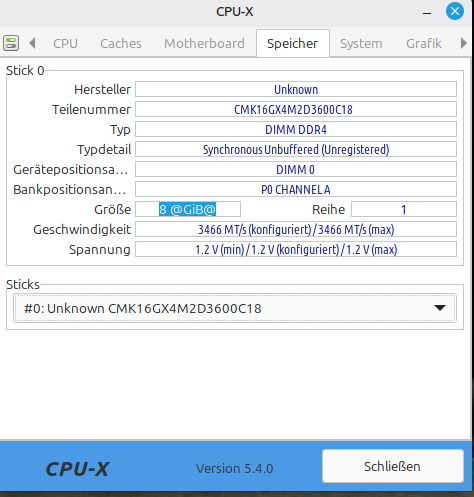Click the green daemon icon beside the tabs
The image size is (474, 497).
[11, 43]
